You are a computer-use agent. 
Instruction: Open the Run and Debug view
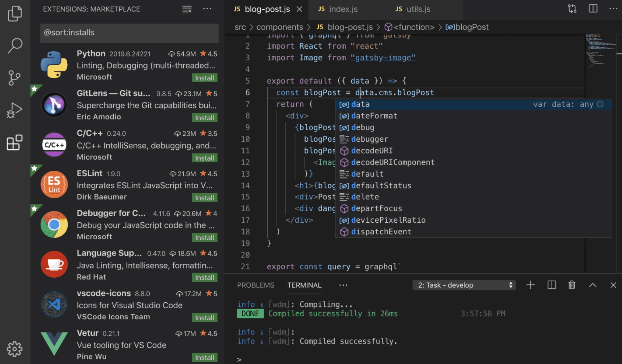pyautogui.click(x=14, y=110)
